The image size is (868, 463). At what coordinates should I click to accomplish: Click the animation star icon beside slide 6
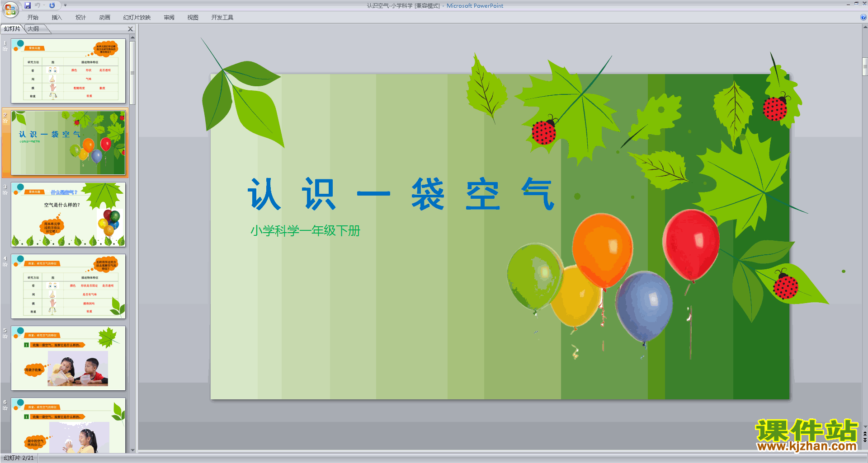click(5, 408)
